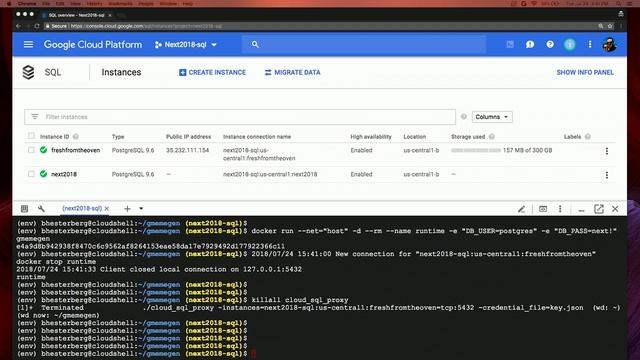This screenshot has height=360, width=640.
Task: Open more actions for freshfromtheoven row
Action: tap(607, 151)
